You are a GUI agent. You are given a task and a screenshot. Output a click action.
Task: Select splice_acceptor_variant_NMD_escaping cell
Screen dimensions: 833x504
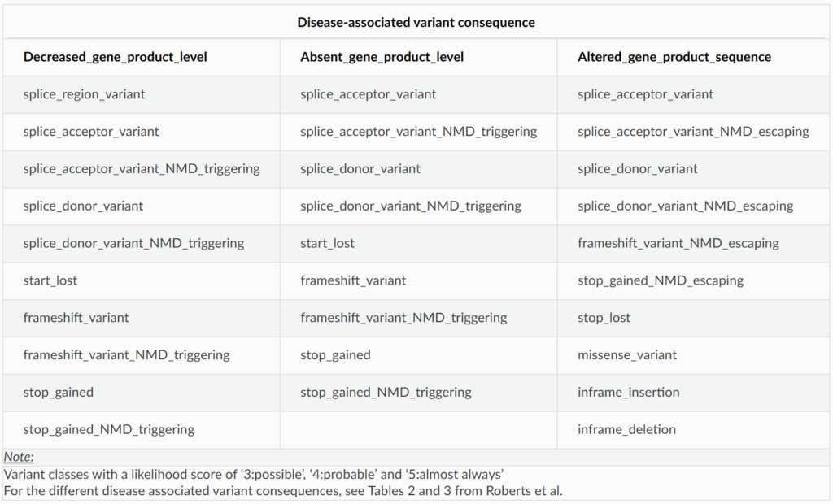693,132
